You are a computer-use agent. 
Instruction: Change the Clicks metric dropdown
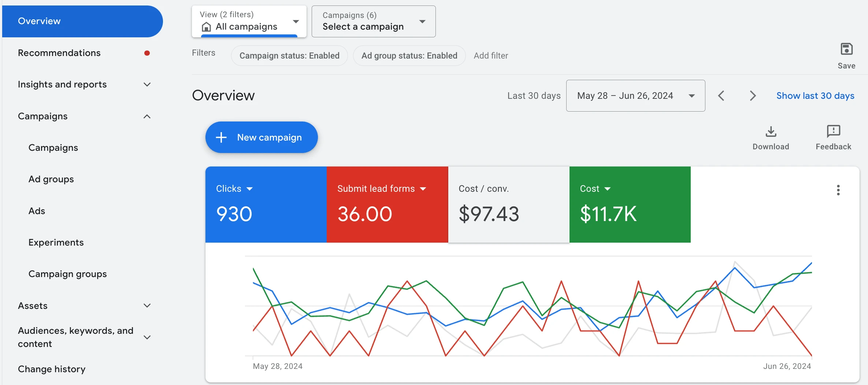(234, 189)
